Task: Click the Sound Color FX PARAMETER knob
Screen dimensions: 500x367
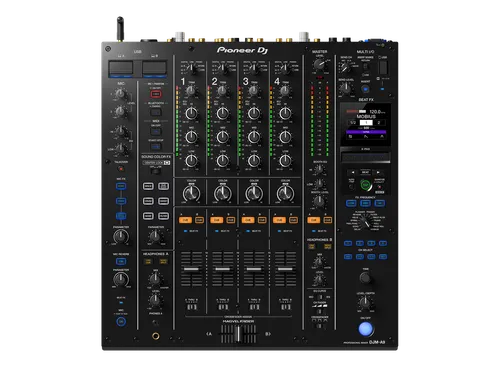Action: pyautogui.click(x=155, y=236)
